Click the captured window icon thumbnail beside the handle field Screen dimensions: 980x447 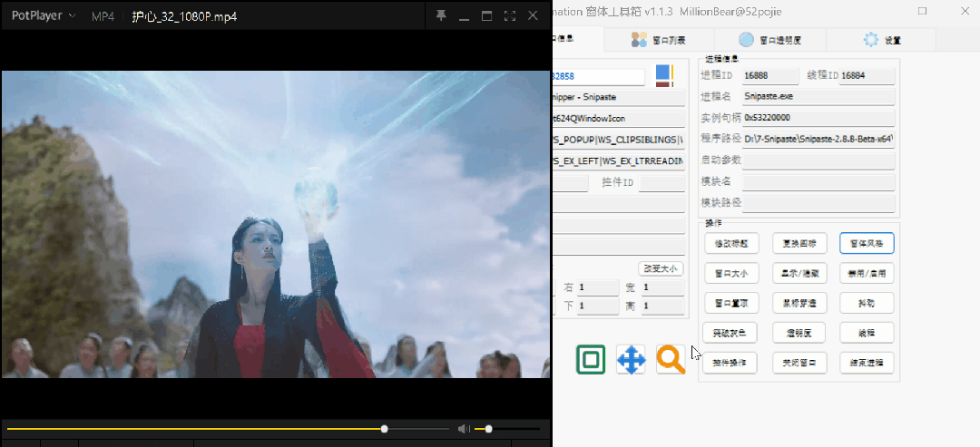coord(663,75)
